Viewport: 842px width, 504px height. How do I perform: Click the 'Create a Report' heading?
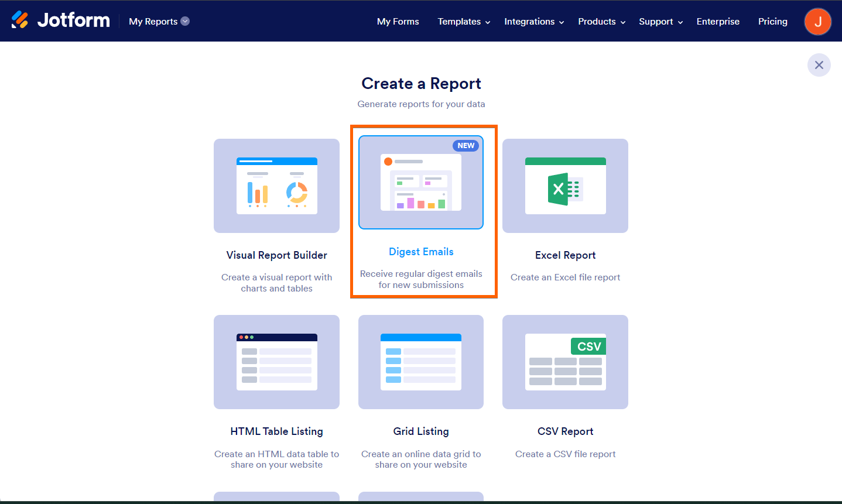point(421,84)
